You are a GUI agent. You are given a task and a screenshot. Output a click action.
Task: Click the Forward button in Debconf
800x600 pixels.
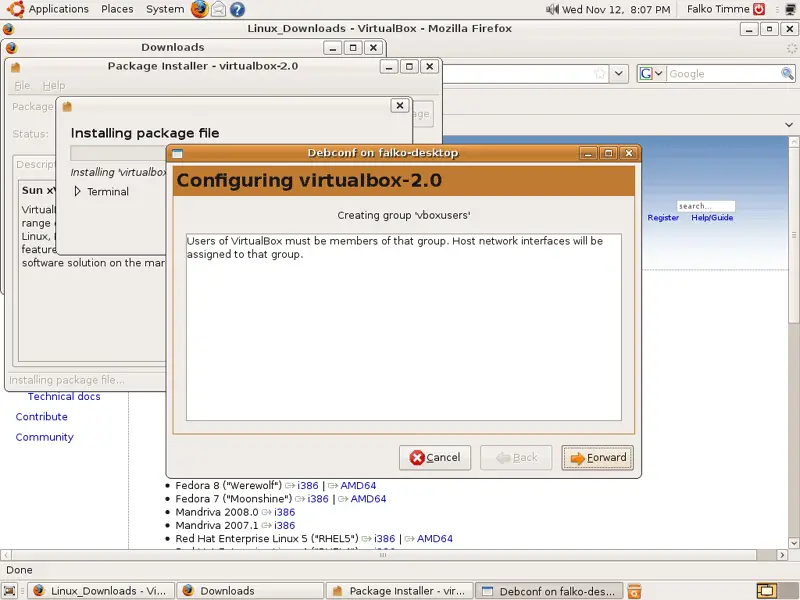point(597,458)
